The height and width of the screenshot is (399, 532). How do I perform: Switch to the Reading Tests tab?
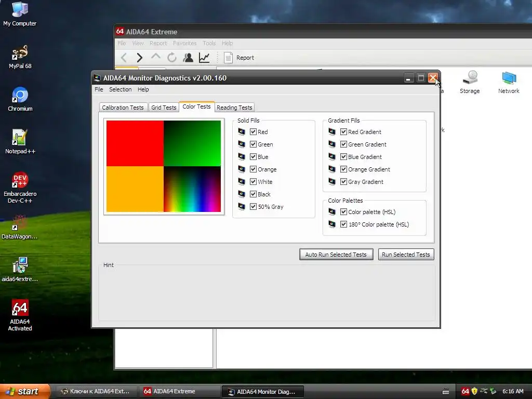click(234, 107)
